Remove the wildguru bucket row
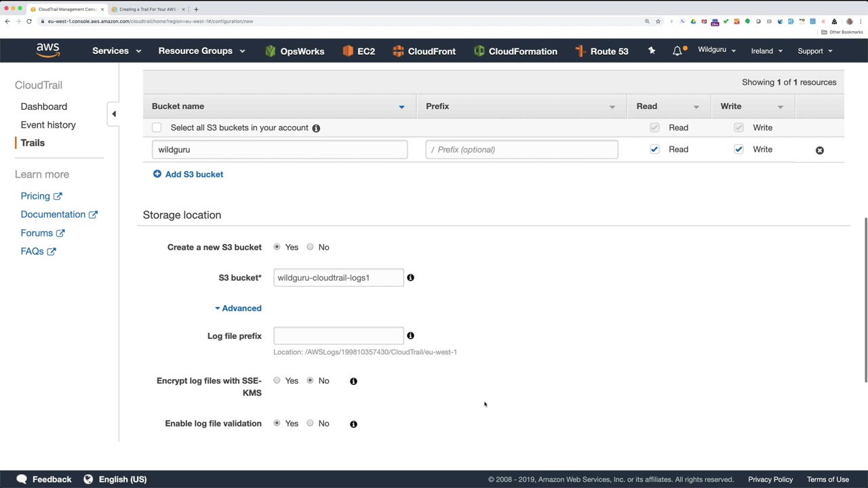868x488 pixels. coord(820,150)
